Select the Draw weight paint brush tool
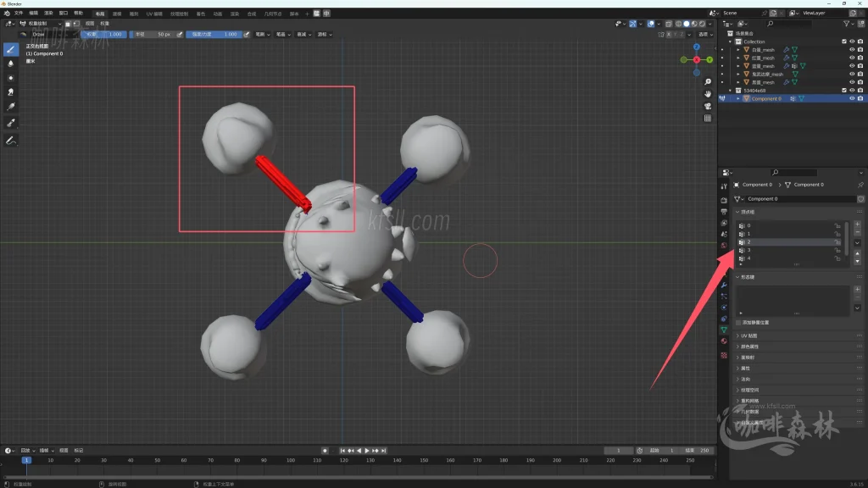The height and width of the screenshot is (488, 868). tap(11, 49)
